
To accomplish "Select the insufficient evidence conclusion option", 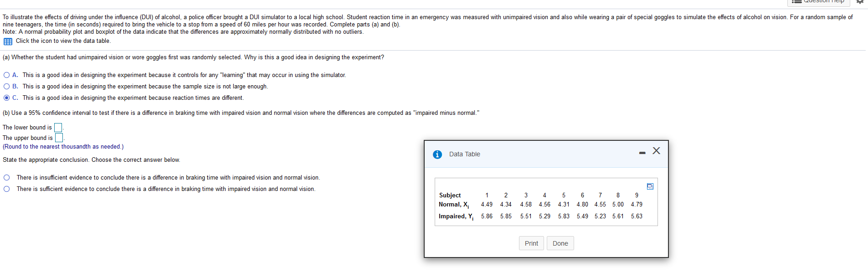I will [x=6, y=177].
